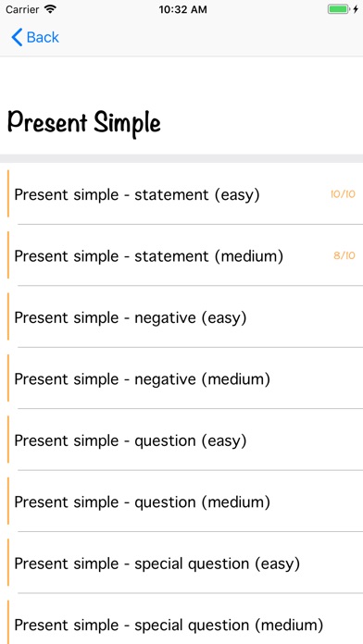Tap orange bar beside statement (easy)

pyautogui.click(x=8, y=193)
